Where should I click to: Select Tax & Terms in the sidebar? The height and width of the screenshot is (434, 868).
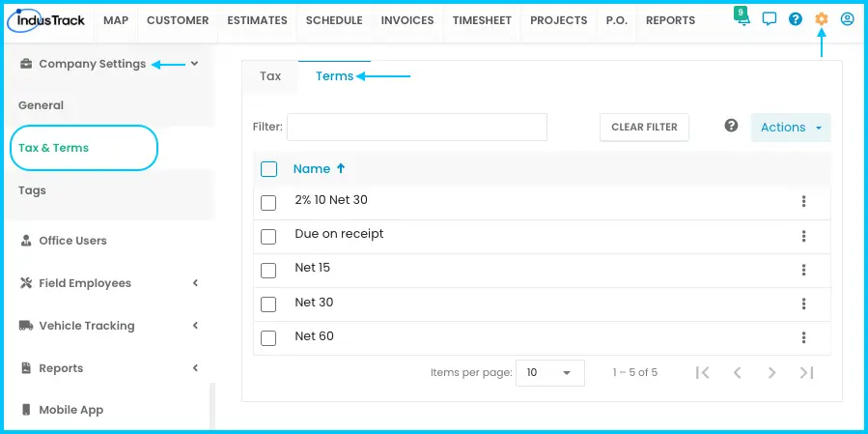(x=53, y=148)
